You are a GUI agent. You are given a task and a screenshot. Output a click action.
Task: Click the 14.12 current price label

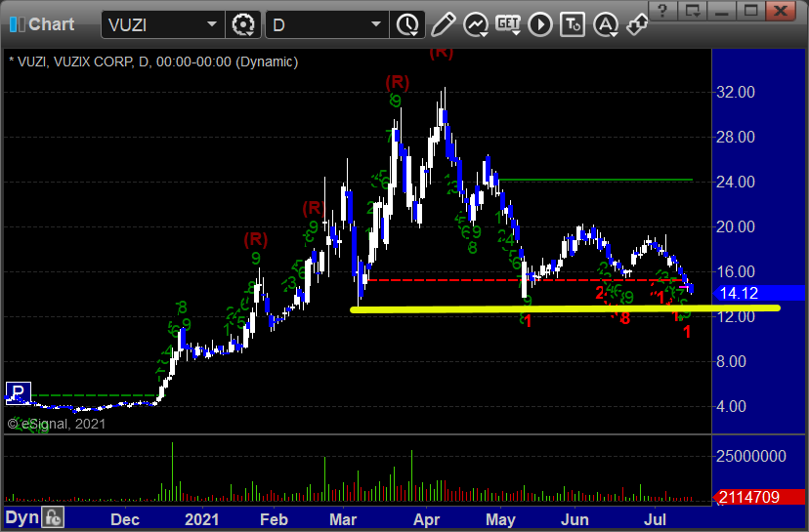[758, 293]
